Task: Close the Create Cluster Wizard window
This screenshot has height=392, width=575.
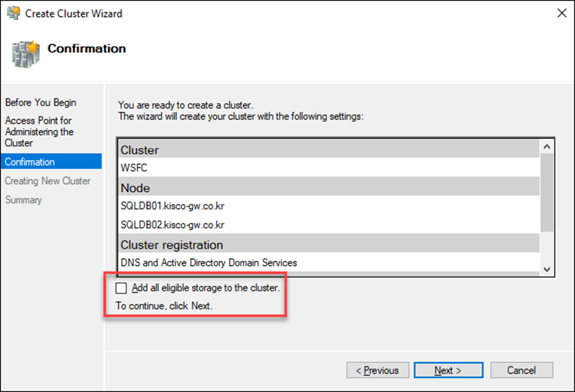Action: pyautogui.click(x=561, y=13)
